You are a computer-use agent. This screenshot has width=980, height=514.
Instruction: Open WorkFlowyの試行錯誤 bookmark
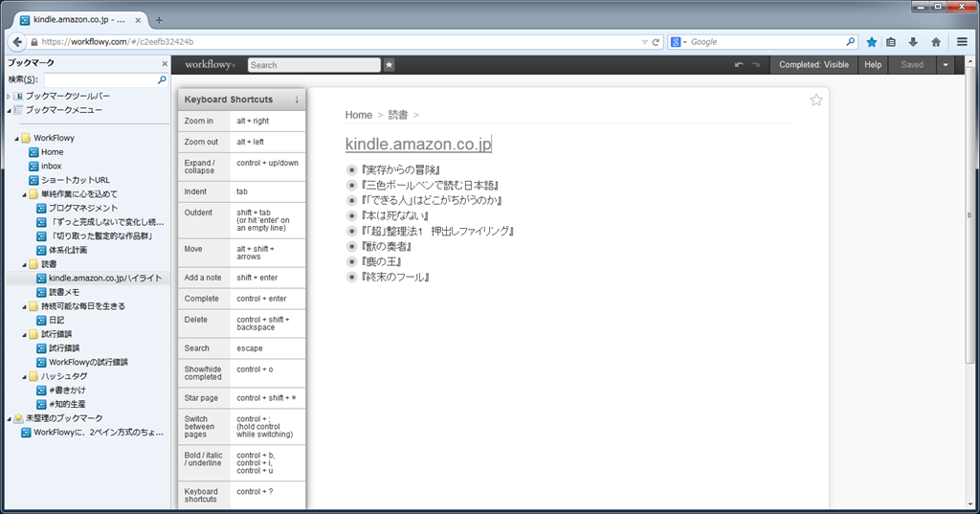88,362
